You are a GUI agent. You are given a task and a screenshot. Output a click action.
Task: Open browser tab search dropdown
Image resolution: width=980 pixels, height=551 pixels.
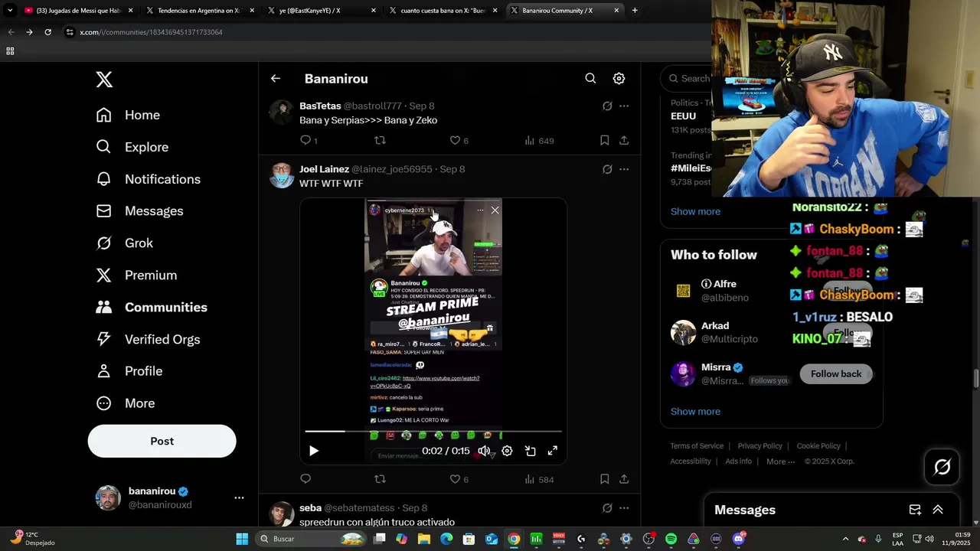click(10, 11)
